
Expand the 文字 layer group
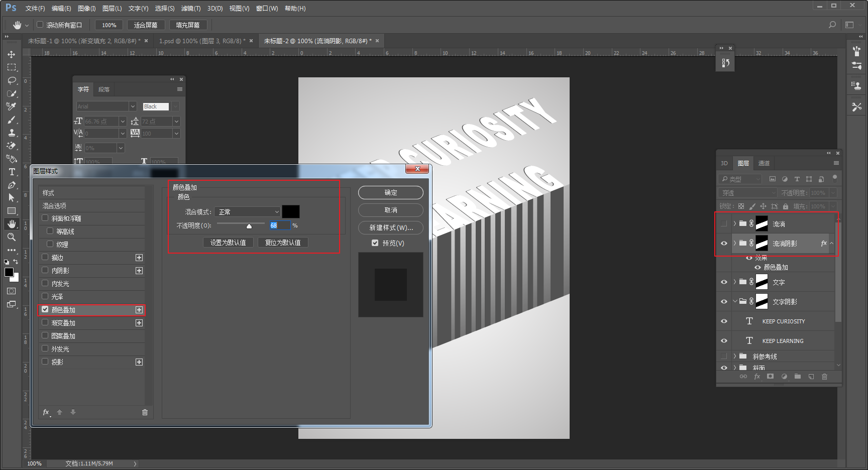734,282
